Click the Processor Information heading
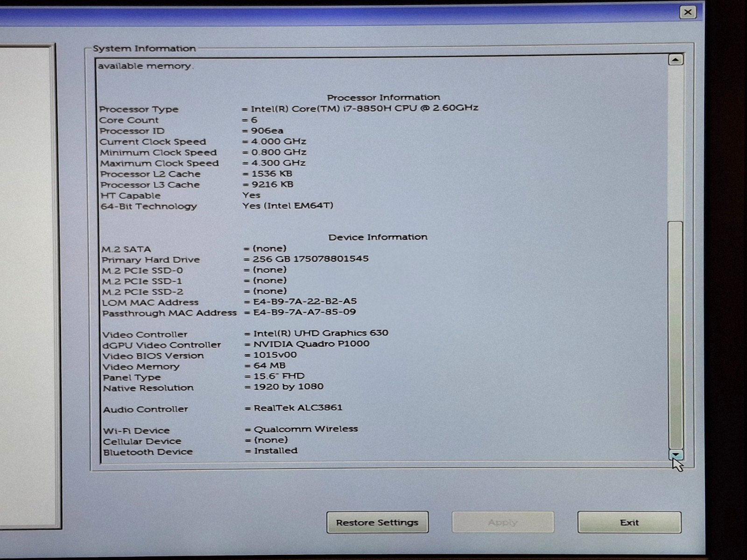 [x=383, y=97]
